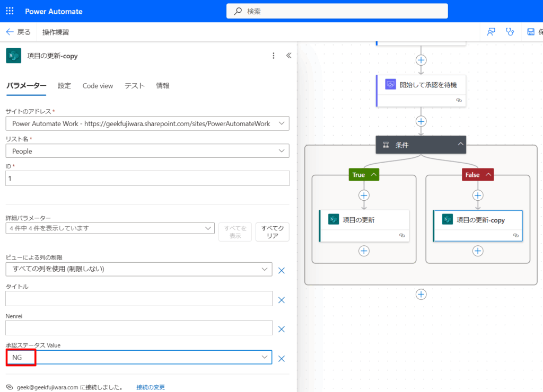The image size is (543, 392).
Task: Select the 項目の更新 card in True branch
Action: pyautogui.click(x=364, y=226)
